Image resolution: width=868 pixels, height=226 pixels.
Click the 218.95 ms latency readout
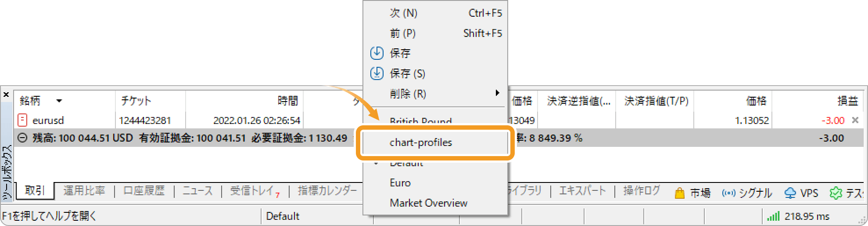[807, 216]
